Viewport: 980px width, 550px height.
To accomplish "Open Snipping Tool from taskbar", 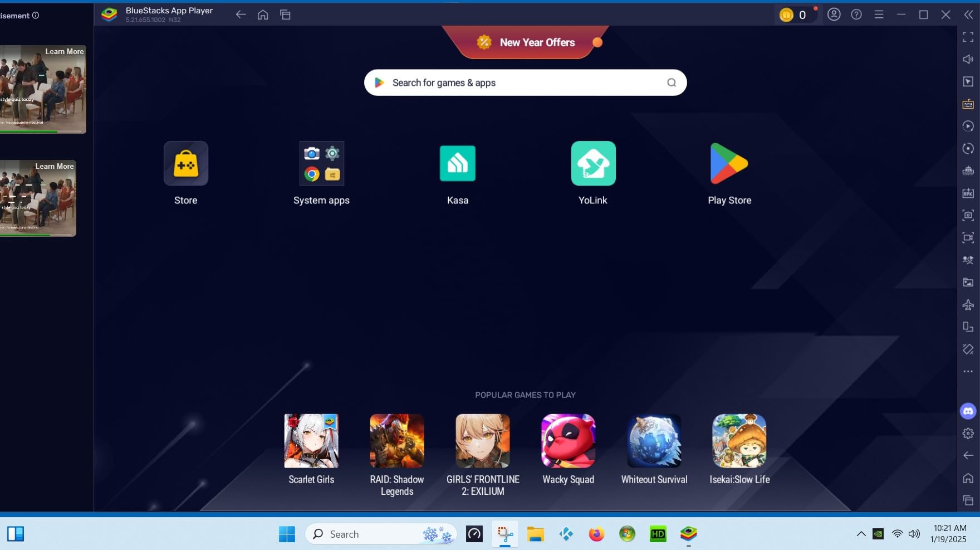I will click(x=505, y=534).
